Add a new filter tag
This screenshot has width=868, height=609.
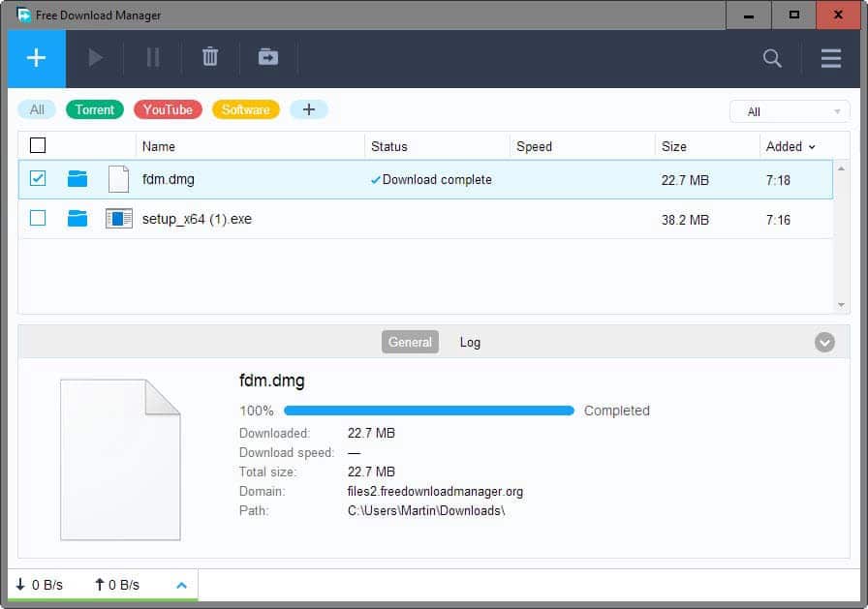[x=309, y=109]
